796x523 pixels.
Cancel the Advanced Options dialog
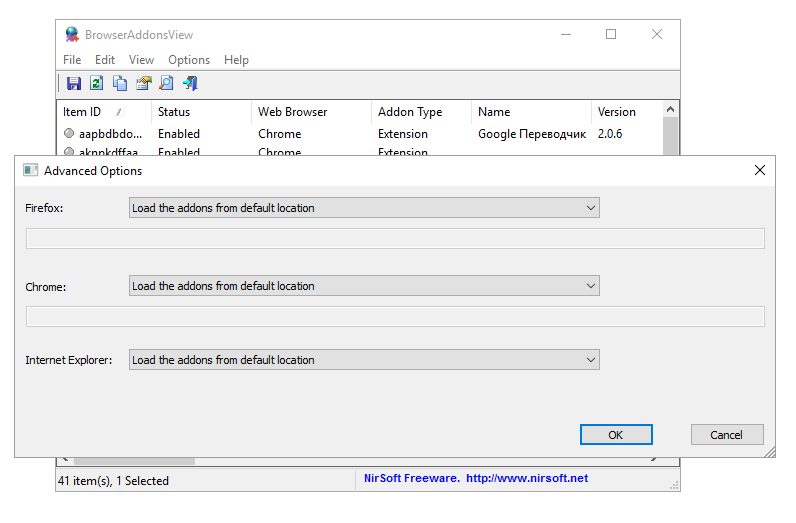coord(726,435)
